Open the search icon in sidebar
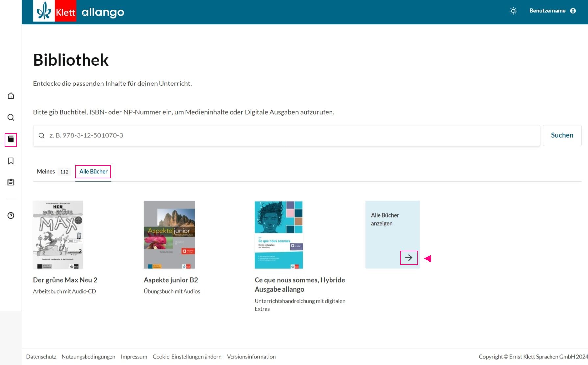588x365 pixels. click(x=11, y=117)
